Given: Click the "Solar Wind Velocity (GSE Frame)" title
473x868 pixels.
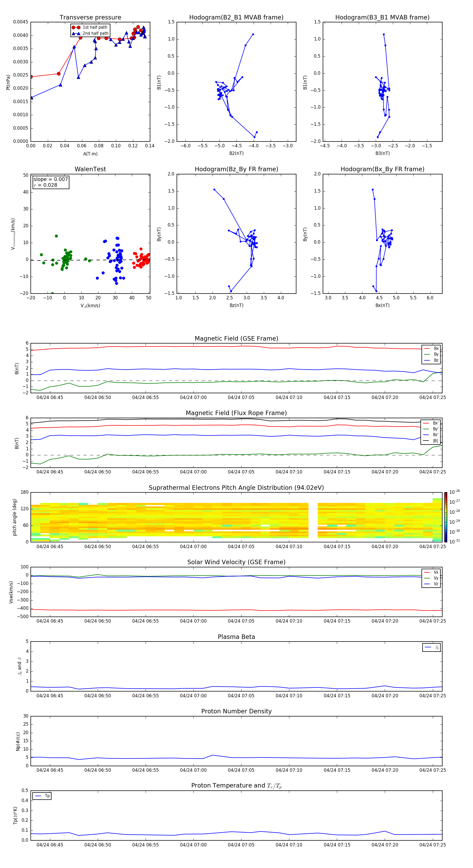Looking at the screenshot, I should 236,562.
